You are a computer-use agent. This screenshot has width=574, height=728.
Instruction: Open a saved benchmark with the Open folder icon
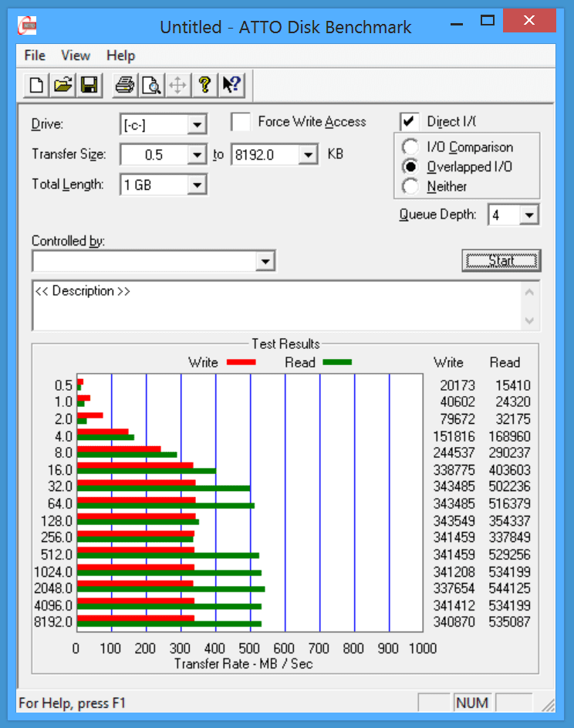click(63, 85)
